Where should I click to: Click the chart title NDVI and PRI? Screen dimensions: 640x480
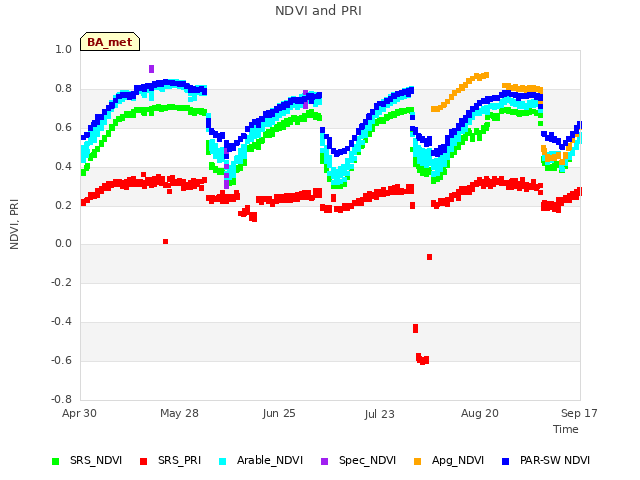point(318,11)
